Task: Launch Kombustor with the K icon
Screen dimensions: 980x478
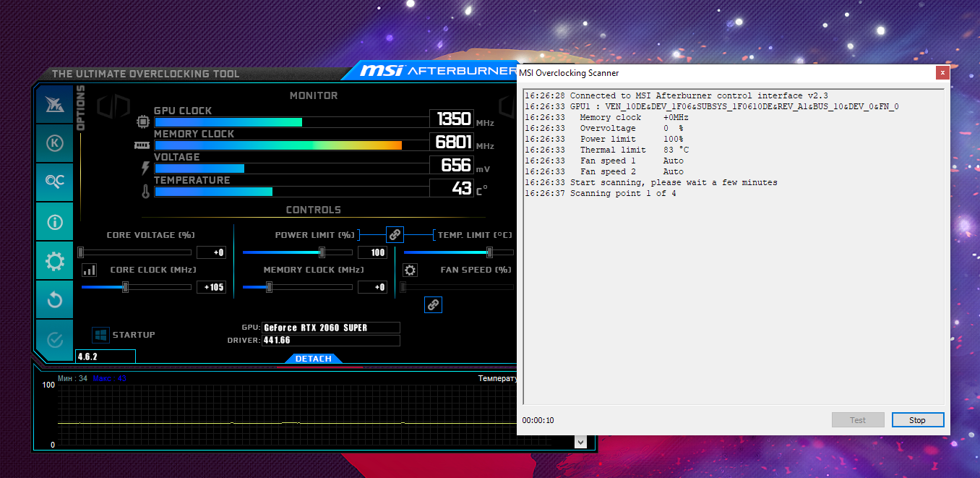Action: (x=55, y=143)
